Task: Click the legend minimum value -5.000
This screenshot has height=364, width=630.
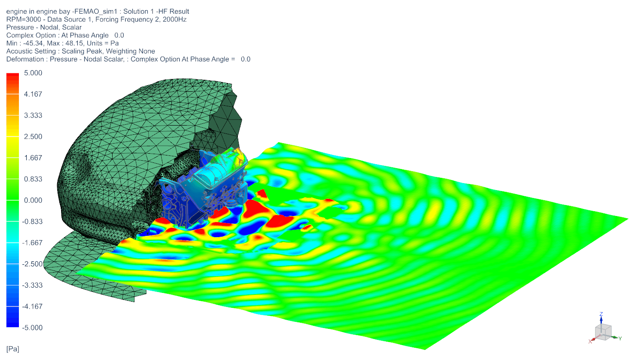Action: pyautogui.click(x=33, y=328)
